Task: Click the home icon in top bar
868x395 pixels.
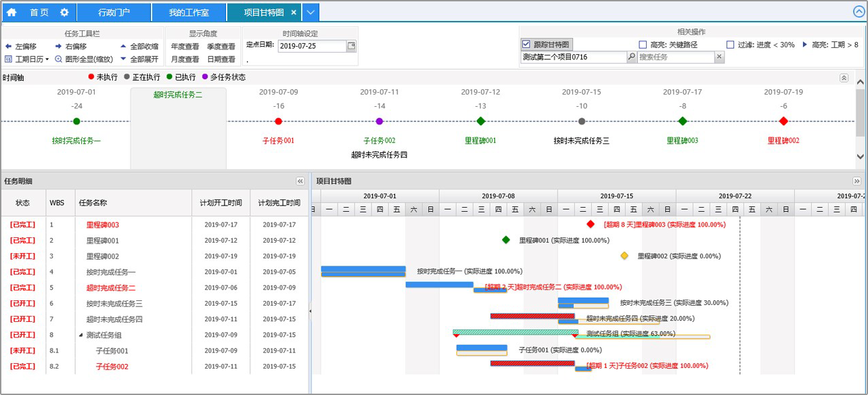Action: click(x=12, y=12)
